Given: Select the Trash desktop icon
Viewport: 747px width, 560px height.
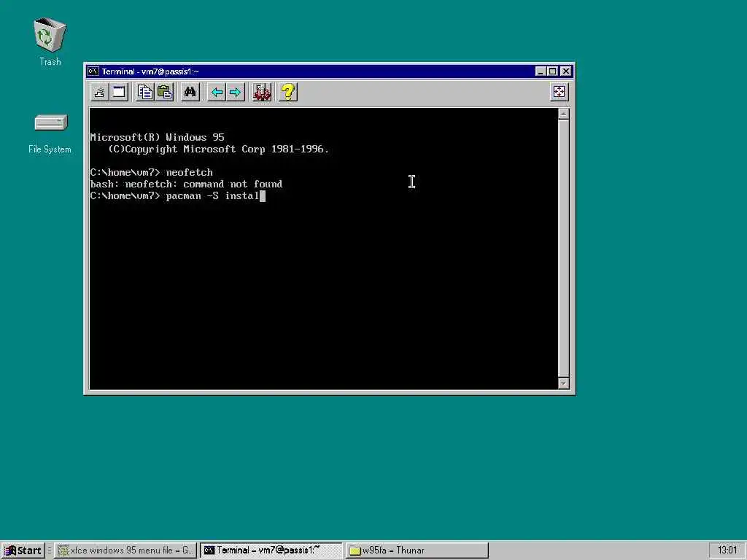Looking at the screenshot, I should click(x=50, y=42).
